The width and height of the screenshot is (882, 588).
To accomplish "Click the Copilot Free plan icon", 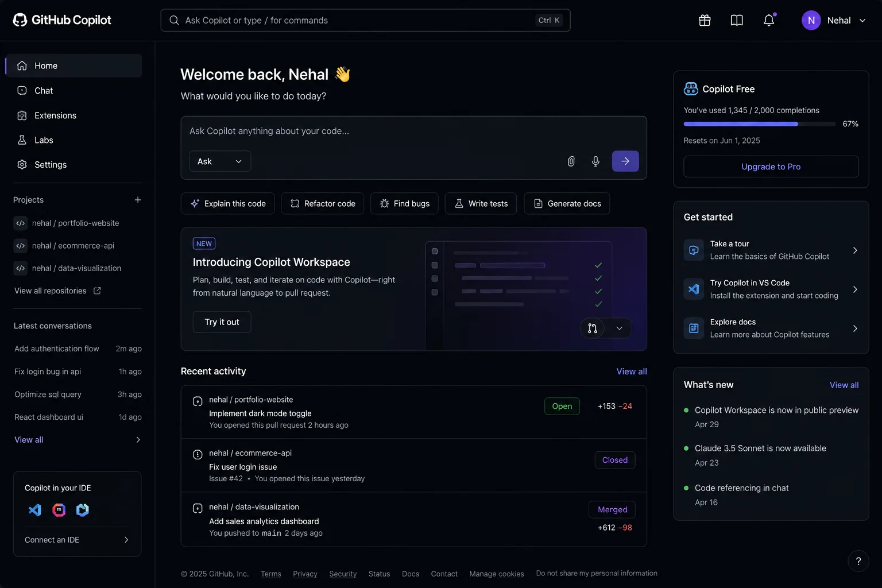I will point(691,89).
